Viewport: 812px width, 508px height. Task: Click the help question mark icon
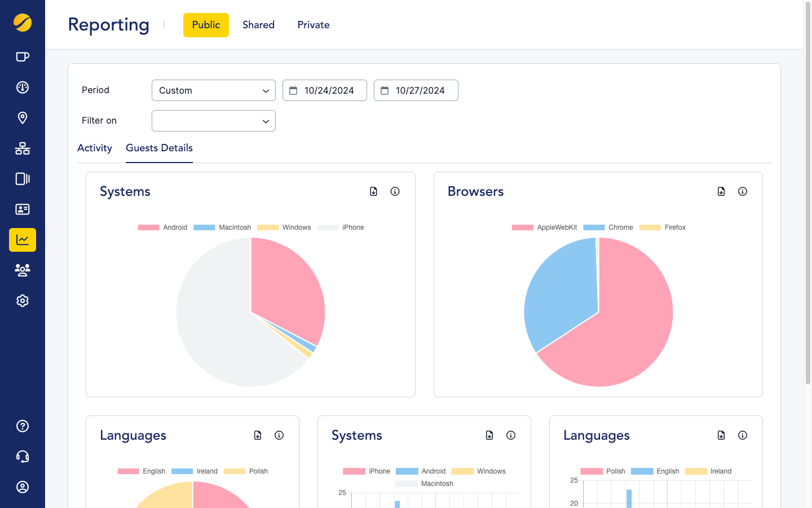[x=23, y=426]
